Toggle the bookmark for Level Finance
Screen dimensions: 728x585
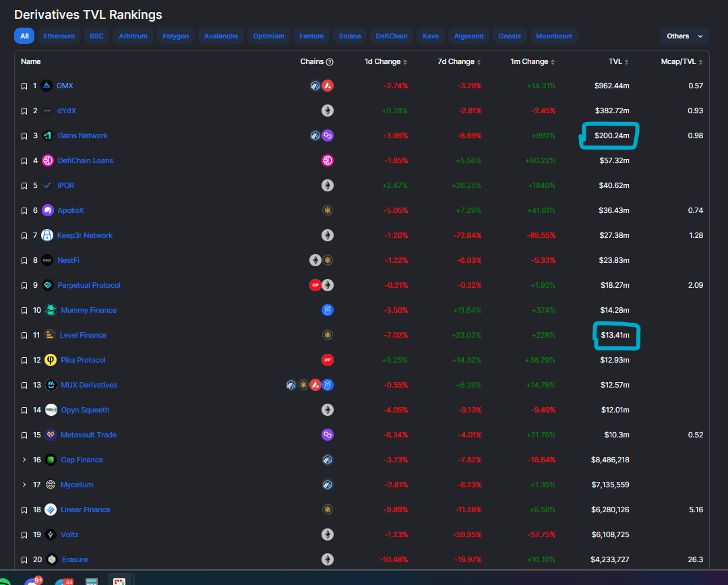[x=24, y=335]
